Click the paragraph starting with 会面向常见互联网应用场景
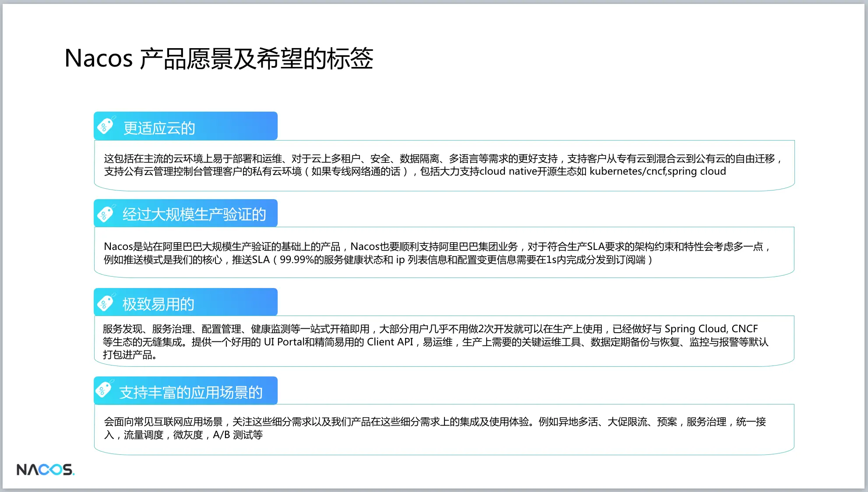 click(434, 428)
